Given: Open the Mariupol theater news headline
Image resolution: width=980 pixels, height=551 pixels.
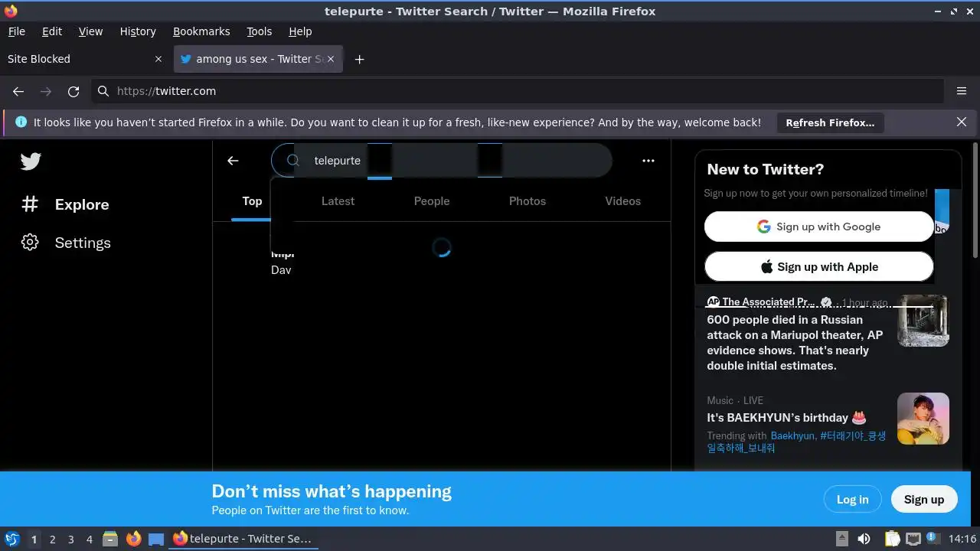Looking at the screenshot, I should [795, 343].
